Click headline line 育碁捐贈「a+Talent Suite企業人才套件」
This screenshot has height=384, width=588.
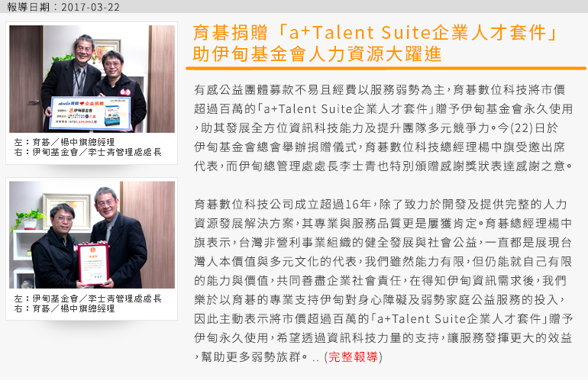pyautogui.click(x=375, y=33)
